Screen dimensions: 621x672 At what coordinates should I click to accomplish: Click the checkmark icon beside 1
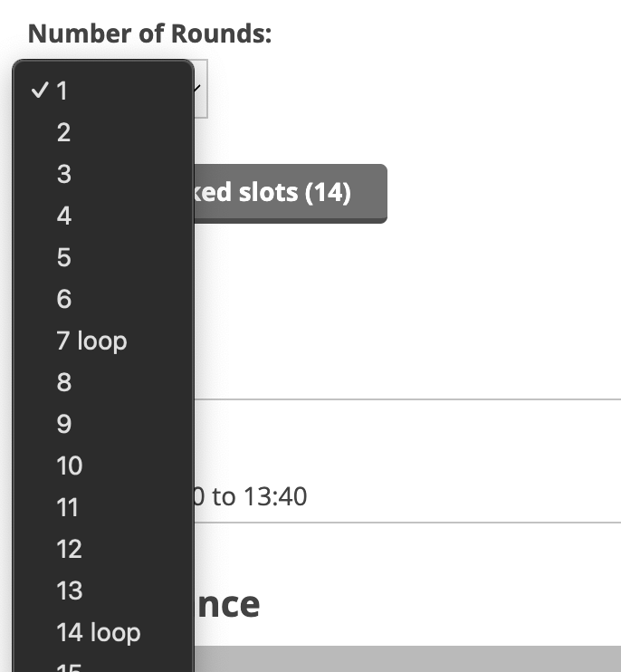[40, 90]
